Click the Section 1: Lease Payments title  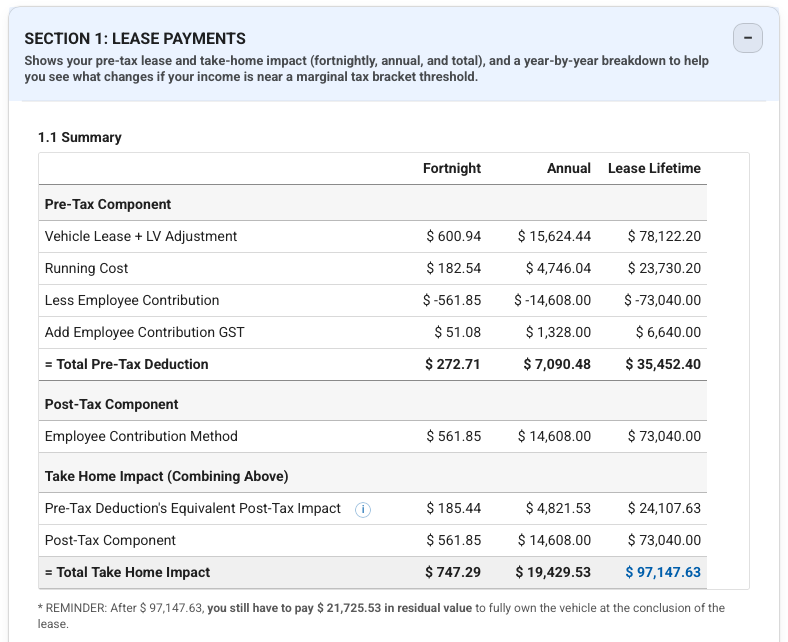[135, 39]
